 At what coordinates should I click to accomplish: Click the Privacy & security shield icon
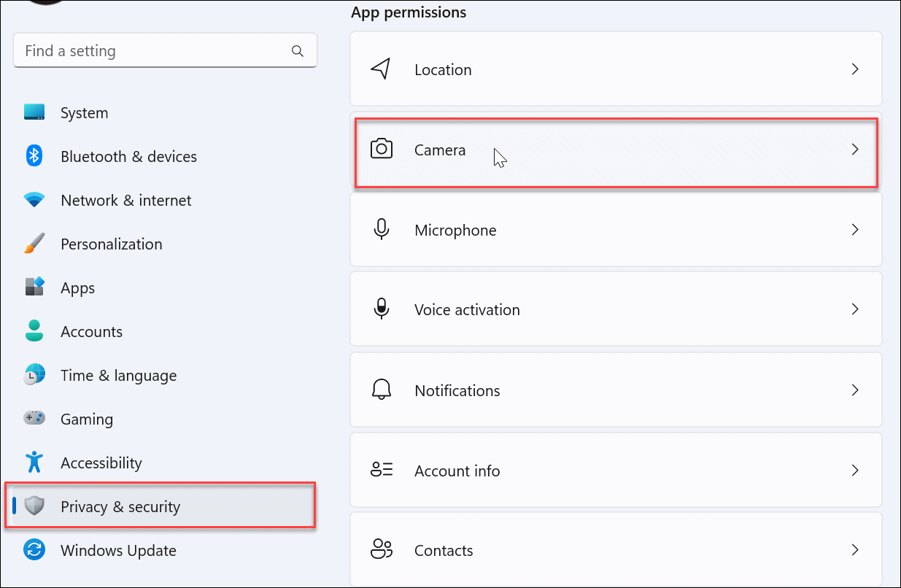34,506
